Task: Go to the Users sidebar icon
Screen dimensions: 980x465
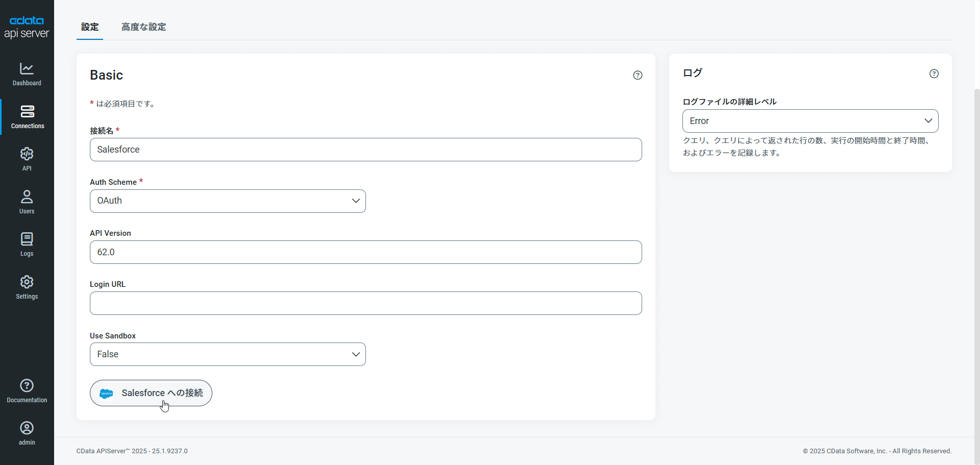Action: coord(27,197)
